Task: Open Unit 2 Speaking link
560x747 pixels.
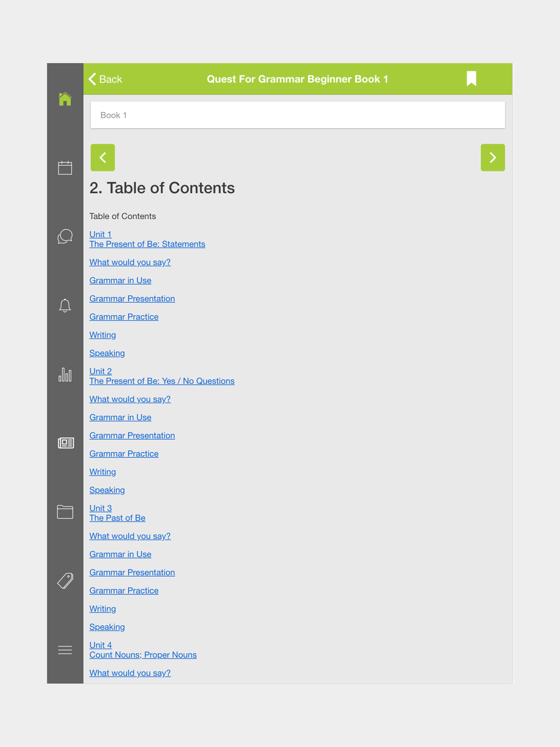Action: tap(107, 490)
